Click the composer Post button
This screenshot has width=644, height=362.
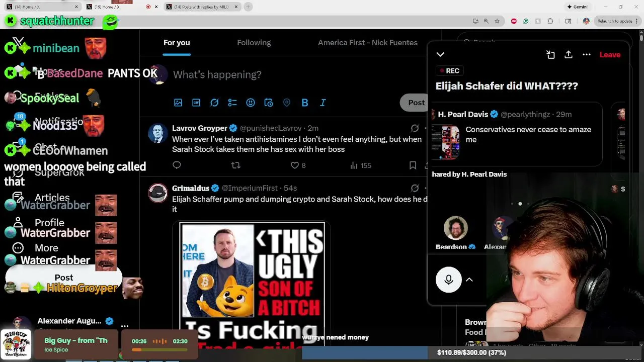[x=416, y=103]
